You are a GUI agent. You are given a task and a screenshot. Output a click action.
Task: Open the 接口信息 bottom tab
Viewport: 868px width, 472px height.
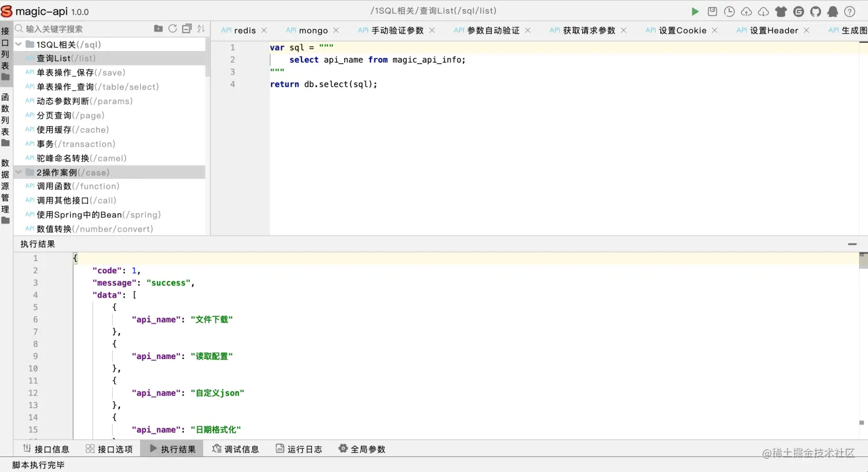(x=46, y=449)
